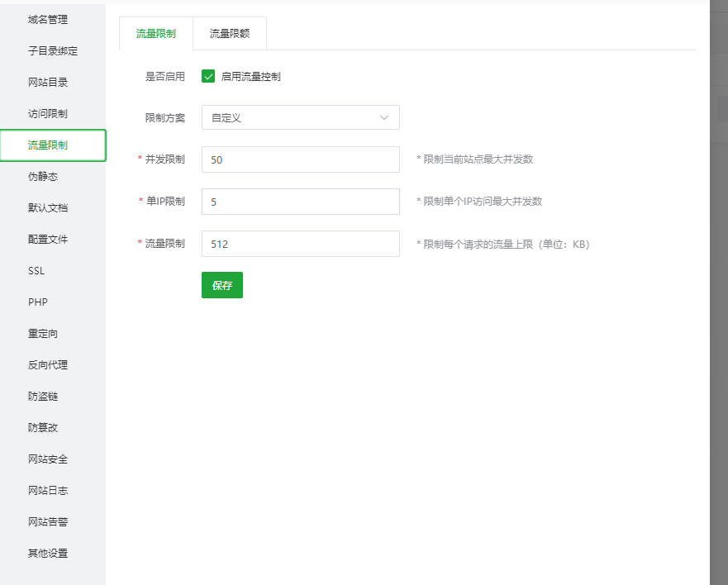The width and height of the screenshot is (728, 585).
Task: Click into the 单IP限制 input box
Action: coord(300,202)
